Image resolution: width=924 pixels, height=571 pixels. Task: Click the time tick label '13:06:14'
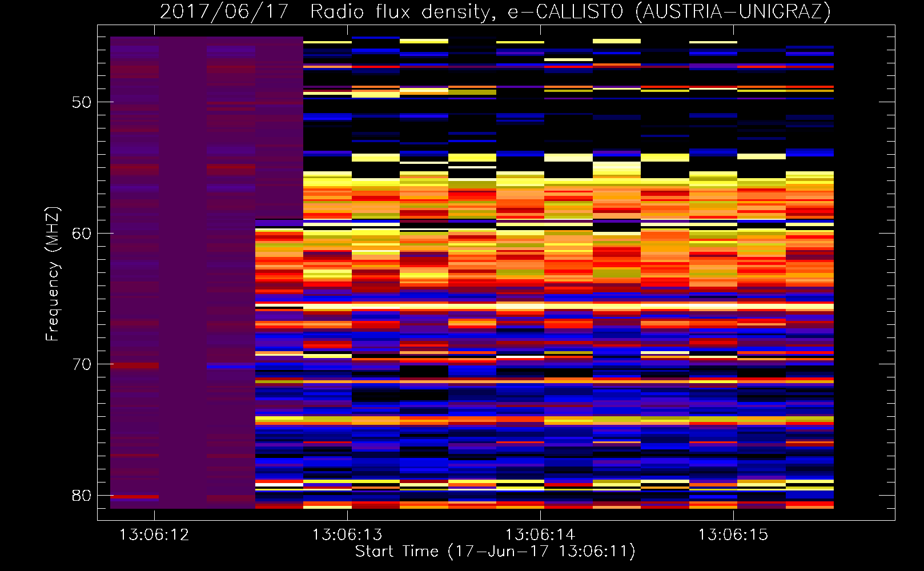coord(540,535)
